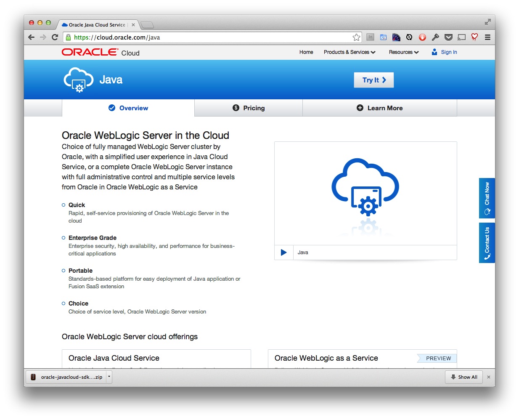
Task: Switch to the Pricing tab
Action: (x=249, y=108)
